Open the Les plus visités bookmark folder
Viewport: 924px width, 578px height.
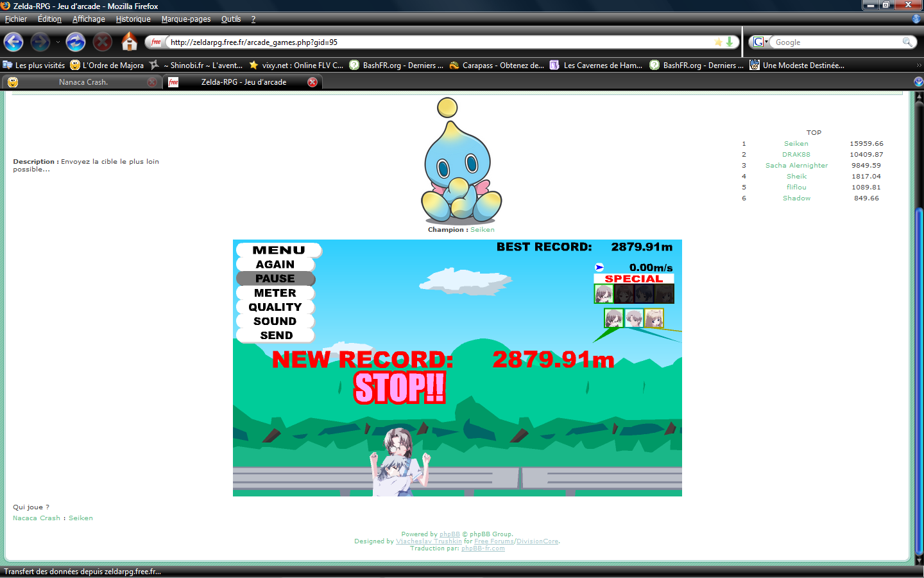pos(34,66)
